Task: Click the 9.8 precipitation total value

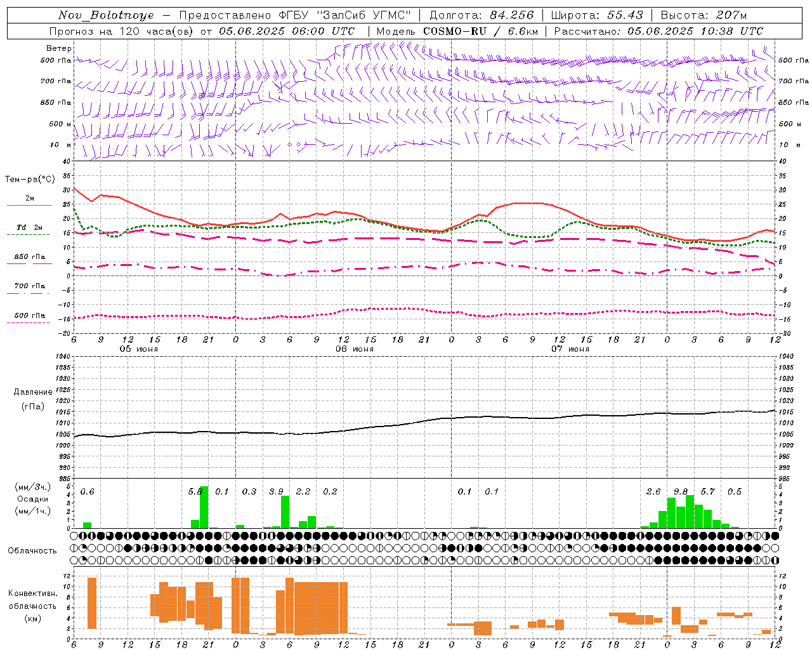Action: click(681, 492)
